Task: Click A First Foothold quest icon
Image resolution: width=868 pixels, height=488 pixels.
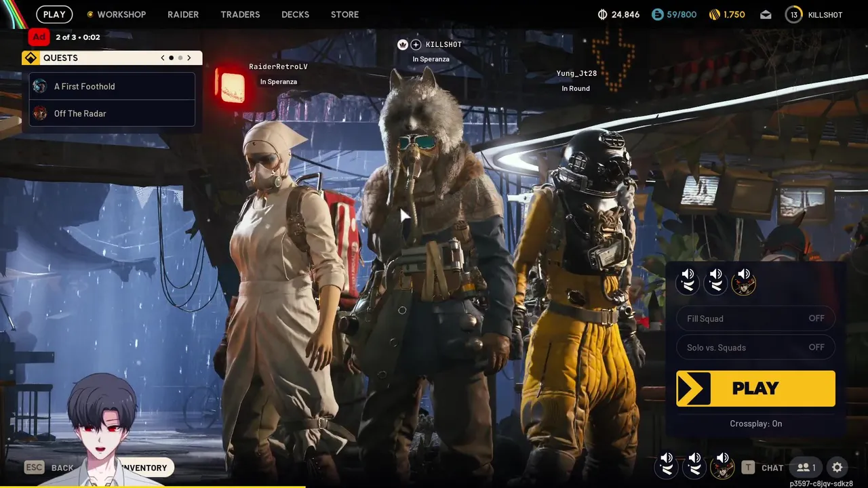Action: (x=40, y=86)
